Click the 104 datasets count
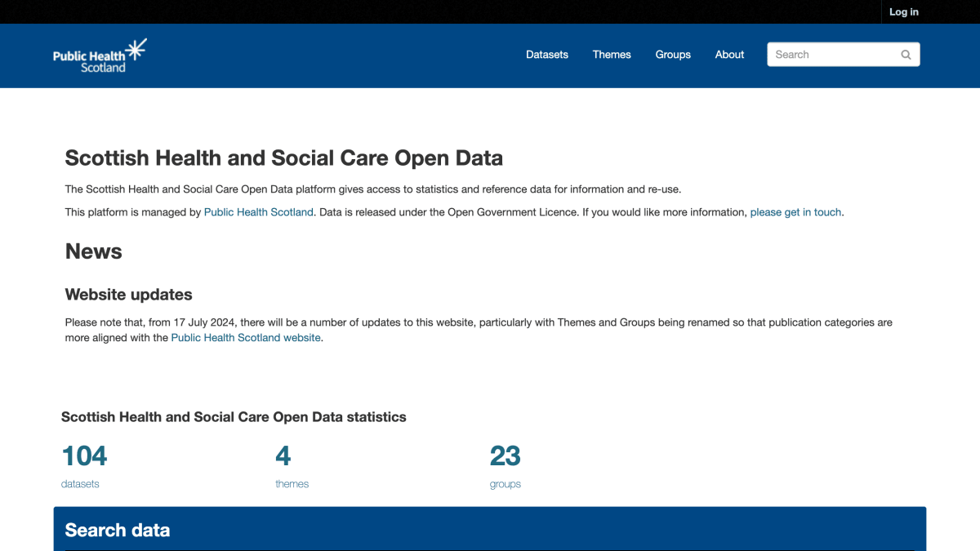The image size is (980, 551). click(x=84, y=455)
